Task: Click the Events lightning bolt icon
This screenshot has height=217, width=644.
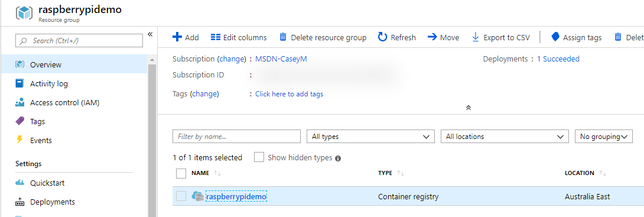Action: pyautogui.click(x=19, y=140)
